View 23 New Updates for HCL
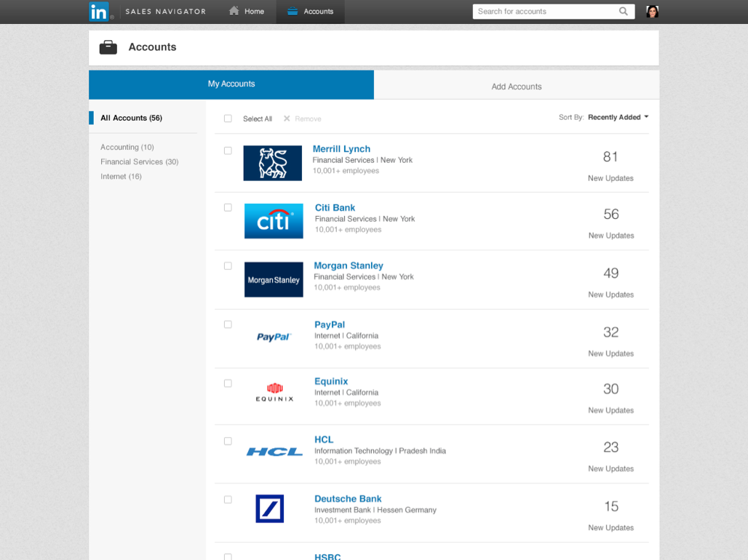 click(x=611, y=457)
